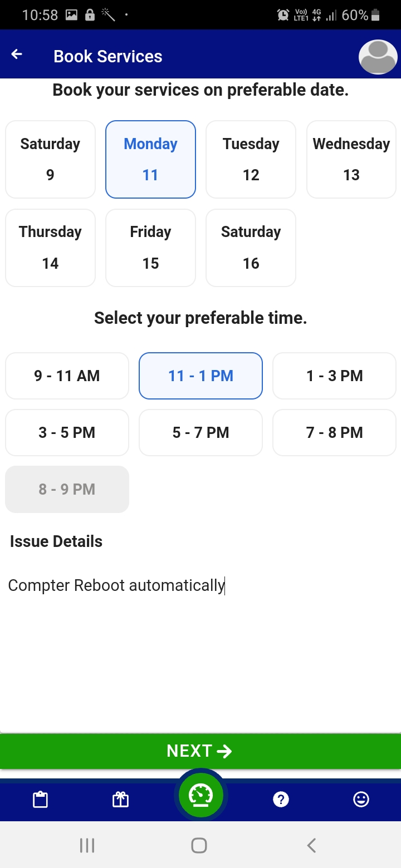The width and height of the screenshot is (401, 868).
Task: Select the 9 - 11 AM slot
Action: (67, 376)
